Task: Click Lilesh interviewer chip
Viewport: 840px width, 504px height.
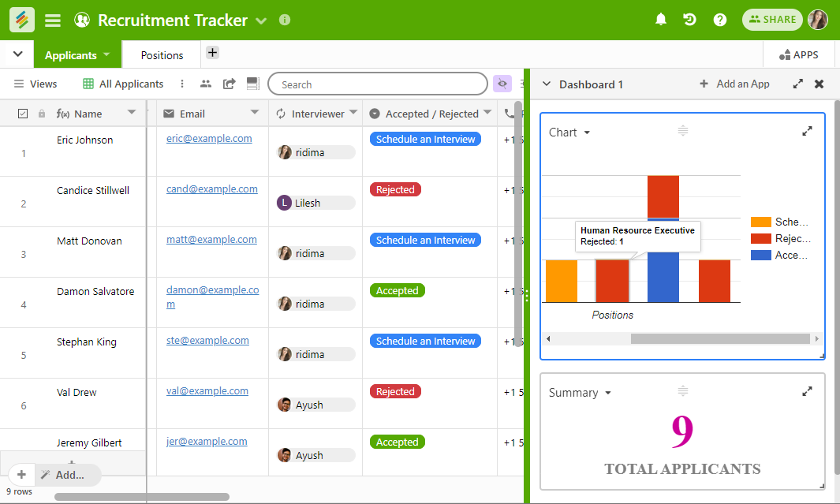Action: click(x=315, y=203)
